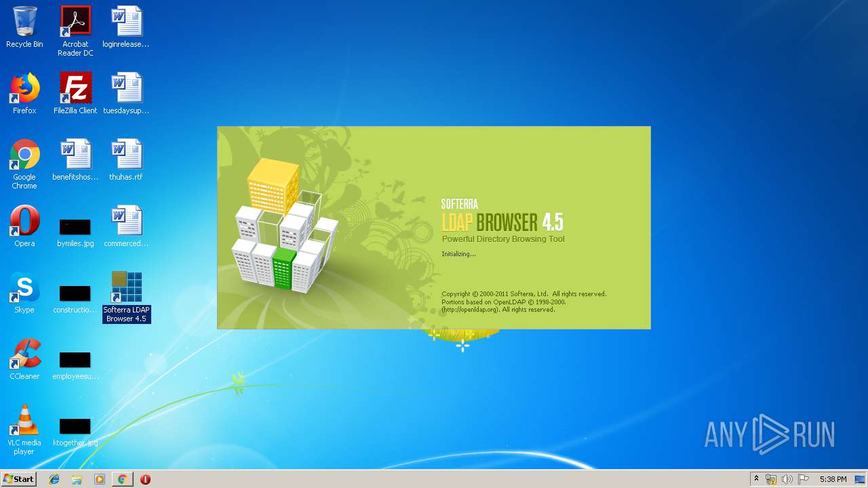Open VLC media player shortcut

click(x=24, y=430)
